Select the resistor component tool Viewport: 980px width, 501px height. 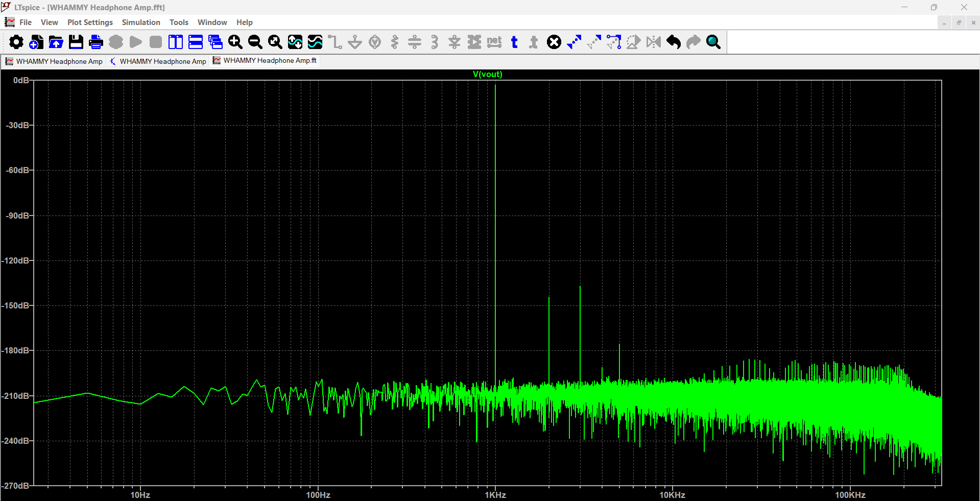395,42
